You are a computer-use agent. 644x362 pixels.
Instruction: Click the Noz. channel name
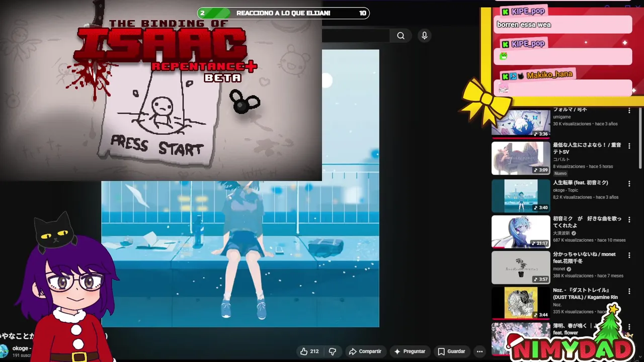(x=557, y=305)
